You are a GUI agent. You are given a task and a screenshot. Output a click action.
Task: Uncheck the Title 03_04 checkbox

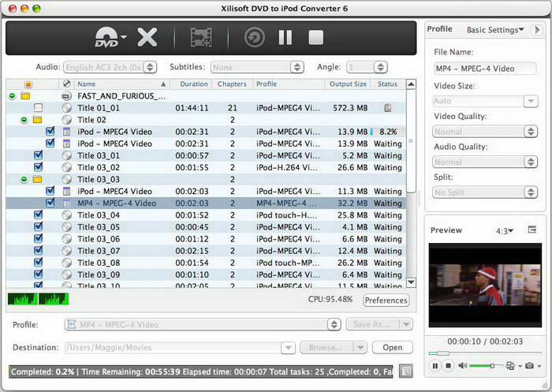[x=38, y=215]
